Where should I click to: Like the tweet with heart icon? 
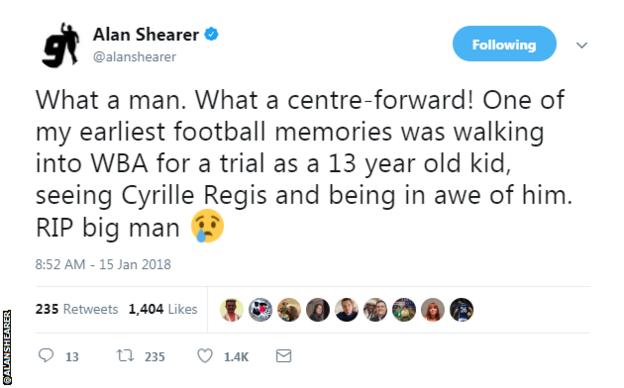(x=205, y=356)
